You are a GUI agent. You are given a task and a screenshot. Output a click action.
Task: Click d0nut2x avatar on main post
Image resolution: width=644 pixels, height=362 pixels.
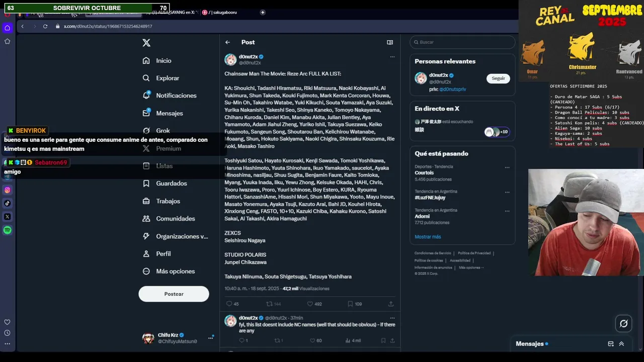(x=230, y=60)
